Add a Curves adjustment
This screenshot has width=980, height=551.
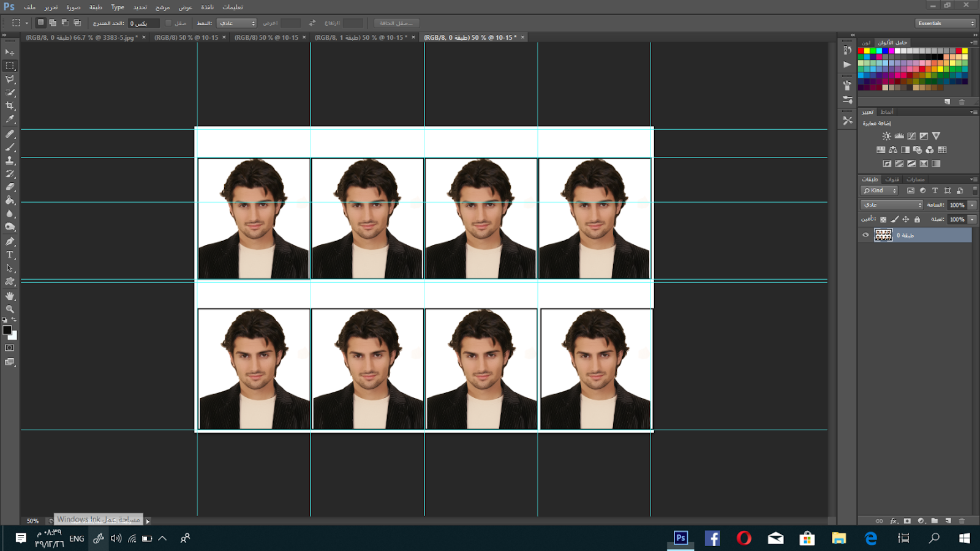point(911,136)
